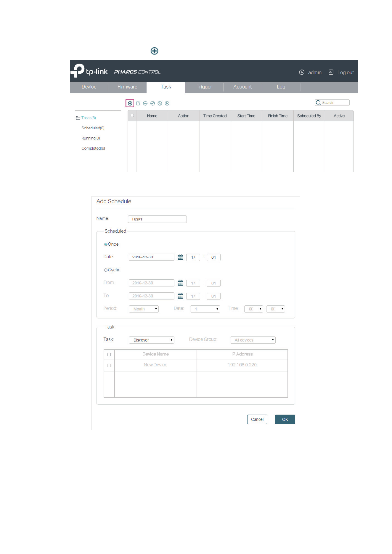The height and width of the screenshot is (554, 392).
Task: Open the cycle Date dropdown showing 1
Action: (x=205, y=309)
